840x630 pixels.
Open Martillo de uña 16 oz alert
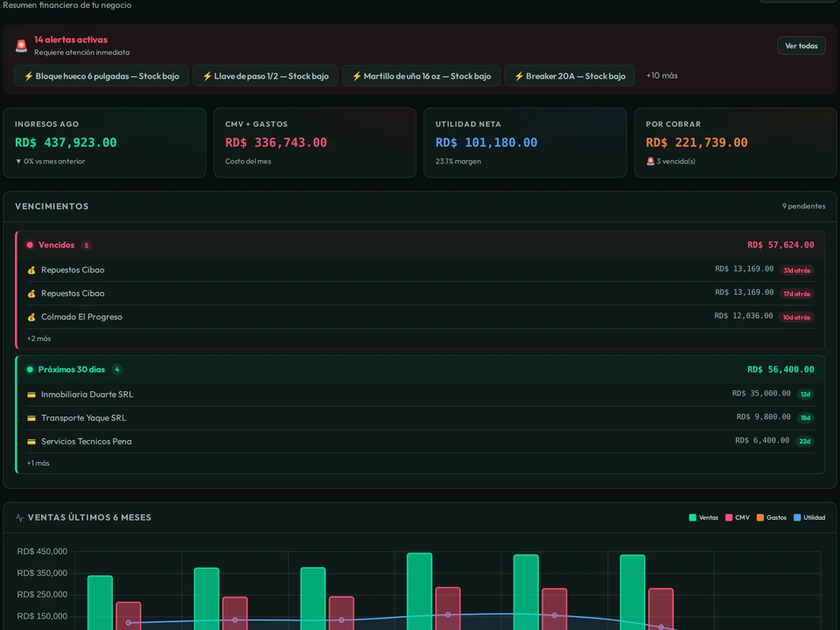[x=421, y=76]
